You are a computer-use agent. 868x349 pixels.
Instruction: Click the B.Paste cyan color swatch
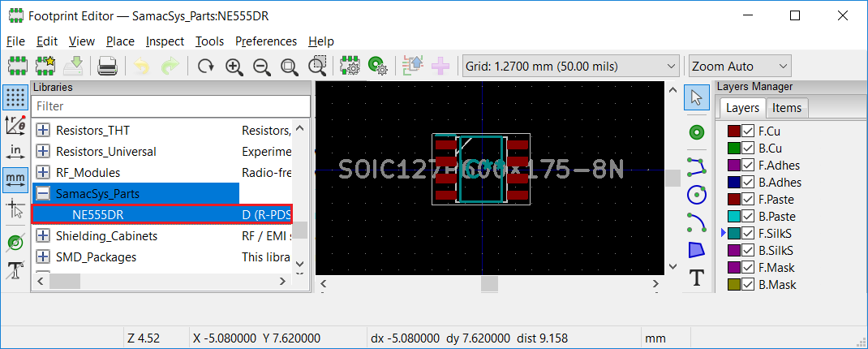(734, 216)
